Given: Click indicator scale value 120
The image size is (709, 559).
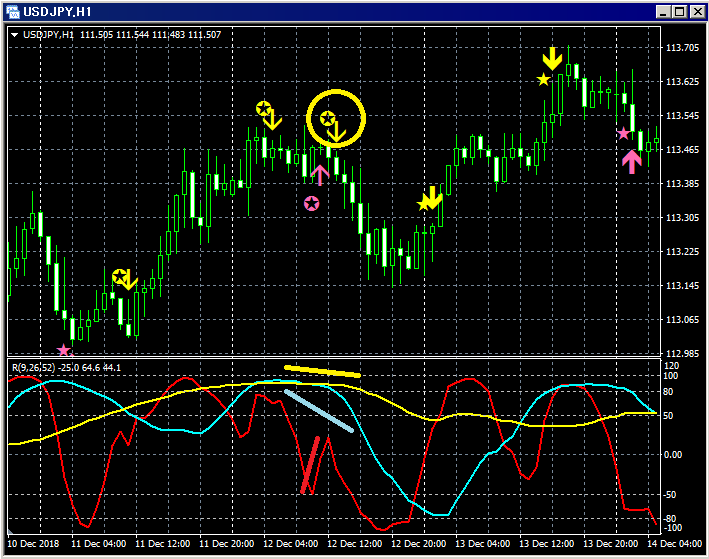Looking at the screenshot, I should click(x=671, y=365).
